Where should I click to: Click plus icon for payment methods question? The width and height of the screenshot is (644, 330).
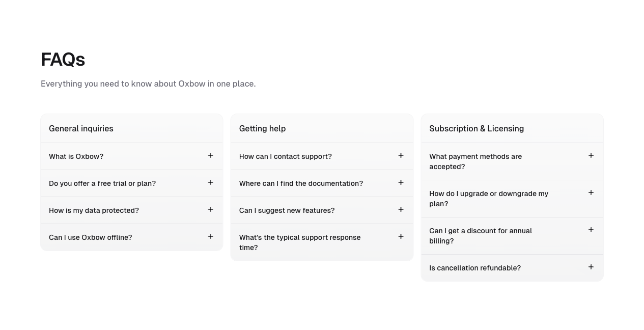(591, 156)
